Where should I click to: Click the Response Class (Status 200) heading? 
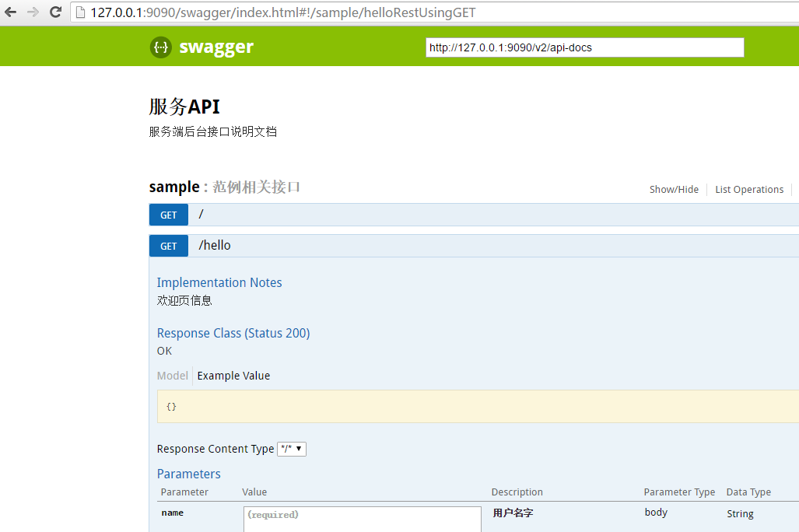coord(233,333)
